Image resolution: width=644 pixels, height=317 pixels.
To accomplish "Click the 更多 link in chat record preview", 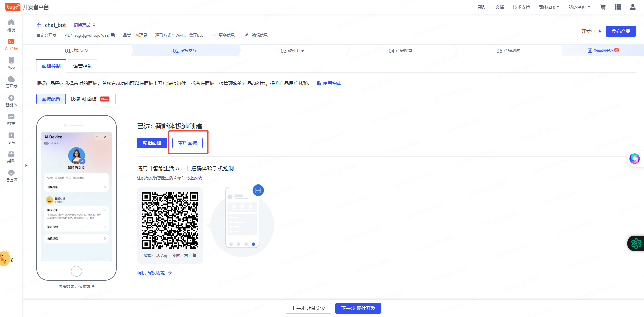I will click(92, 218).
